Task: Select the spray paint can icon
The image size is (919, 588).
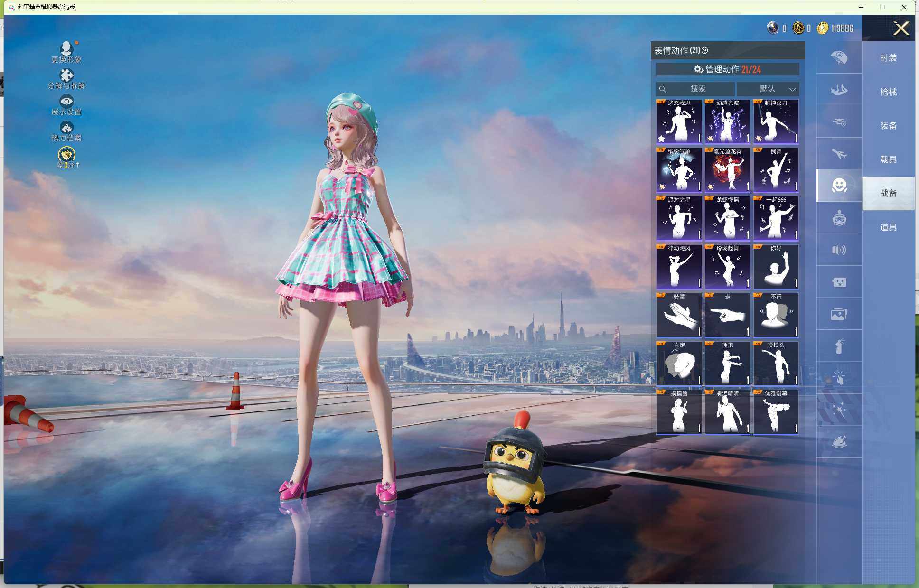Action: tap(839, 346)
